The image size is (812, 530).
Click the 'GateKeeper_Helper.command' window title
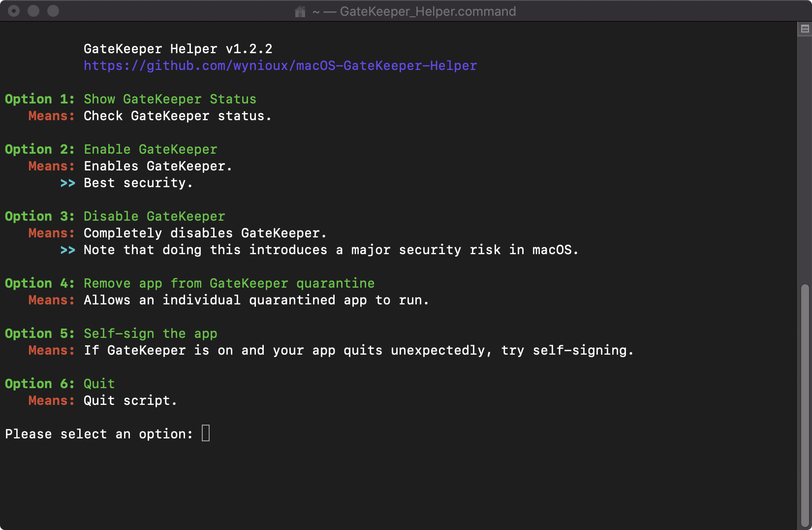pyautogui.click(x=428, y=11)
